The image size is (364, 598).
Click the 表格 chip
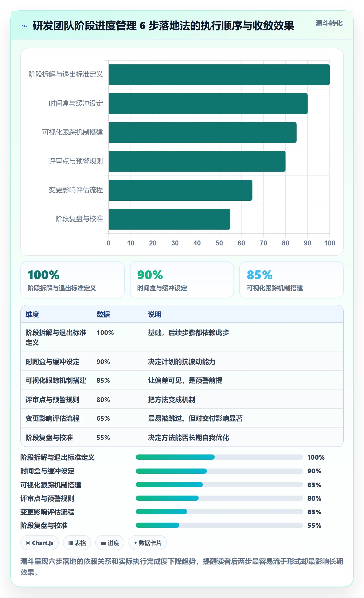coord(77,543)
